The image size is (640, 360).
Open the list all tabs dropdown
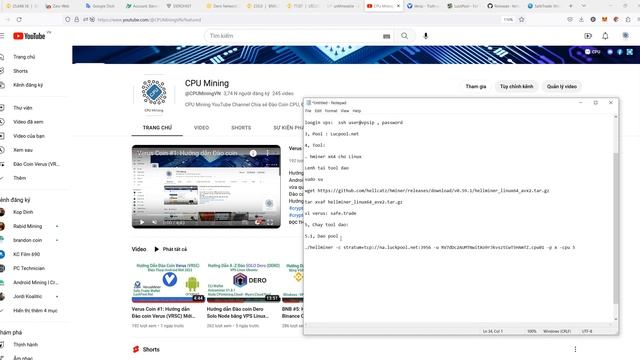point(584,6)
